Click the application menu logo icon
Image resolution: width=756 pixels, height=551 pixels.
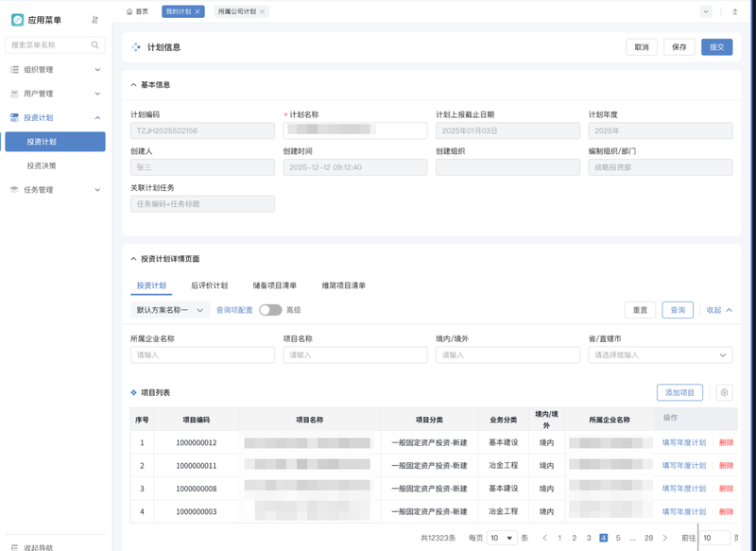pos(17,20)
